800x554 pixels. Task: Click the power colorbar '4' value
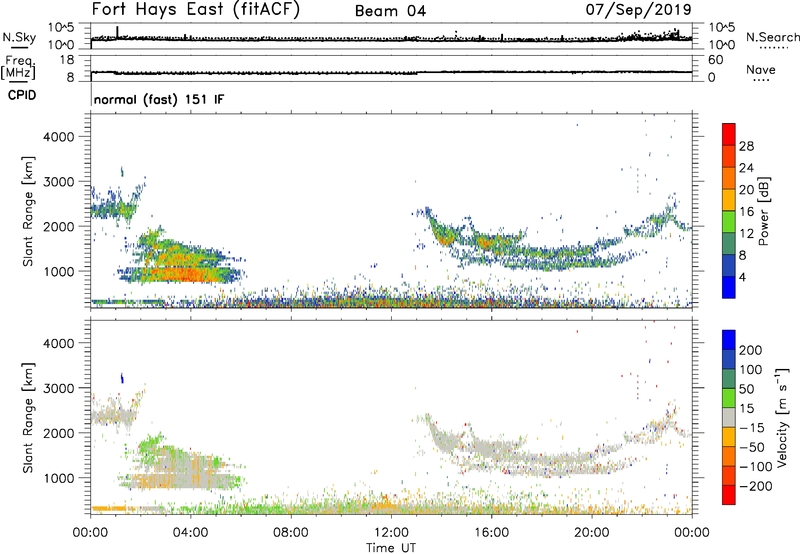[743, 278]
